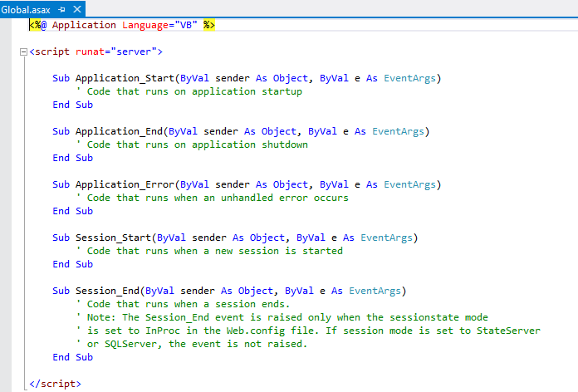
Task: Place cursor on Application directive line
Action: [x=122, y=25]
